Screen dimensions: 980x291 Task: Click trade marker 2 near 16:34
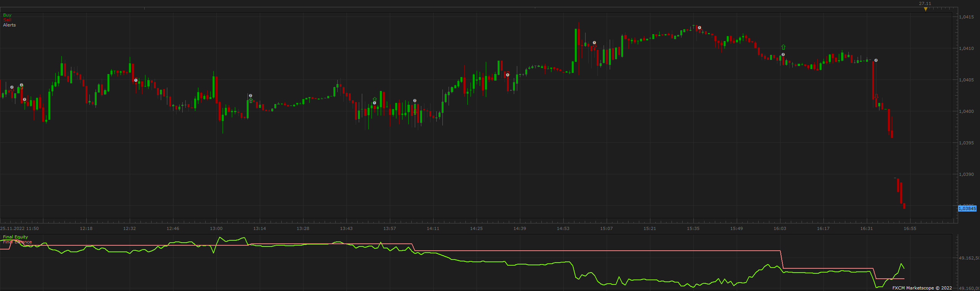tap(876, 60)
